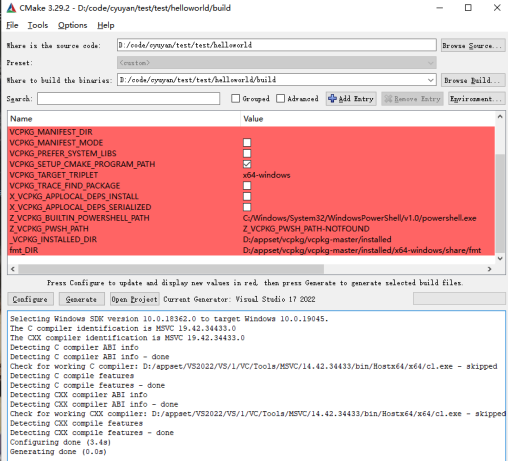Viewport: 508px width, 462px height.
Task: Click the horizontal scrollbar thumb of the table
Action: (171, 269)
